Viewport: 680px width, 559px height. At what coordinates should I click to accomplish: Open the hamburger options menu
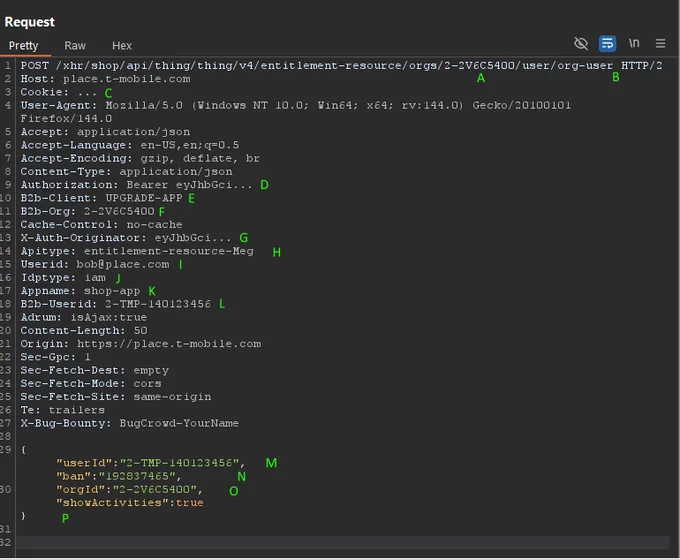click(x=660, y=43)
